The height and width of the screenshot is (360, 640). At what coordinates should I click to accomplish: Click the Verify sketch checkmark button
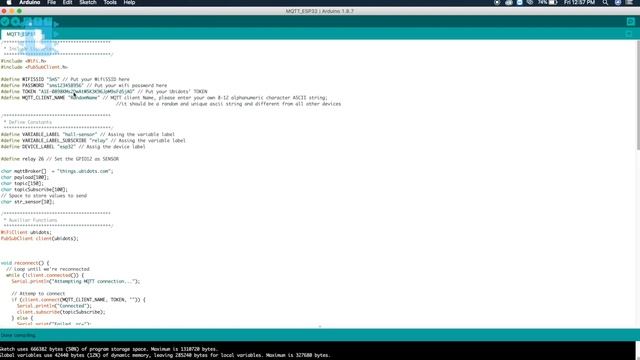pos(5,22)
